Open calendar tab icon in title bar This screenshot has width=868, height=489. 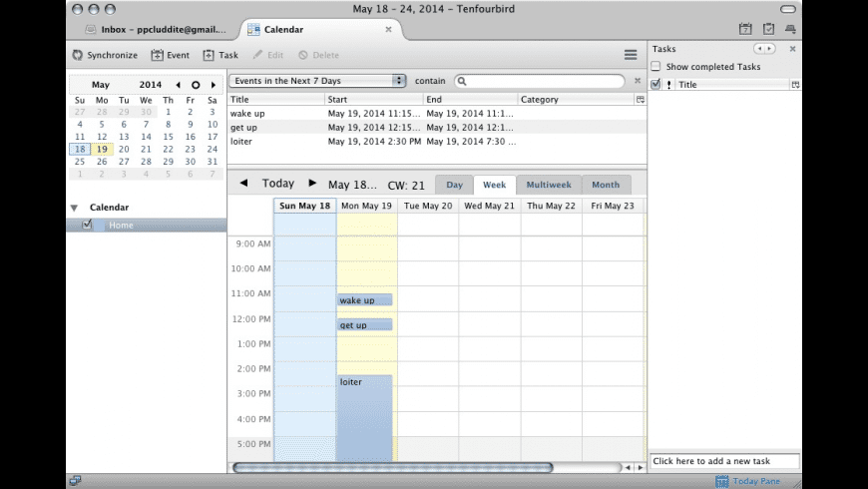(x=745, y=29)
